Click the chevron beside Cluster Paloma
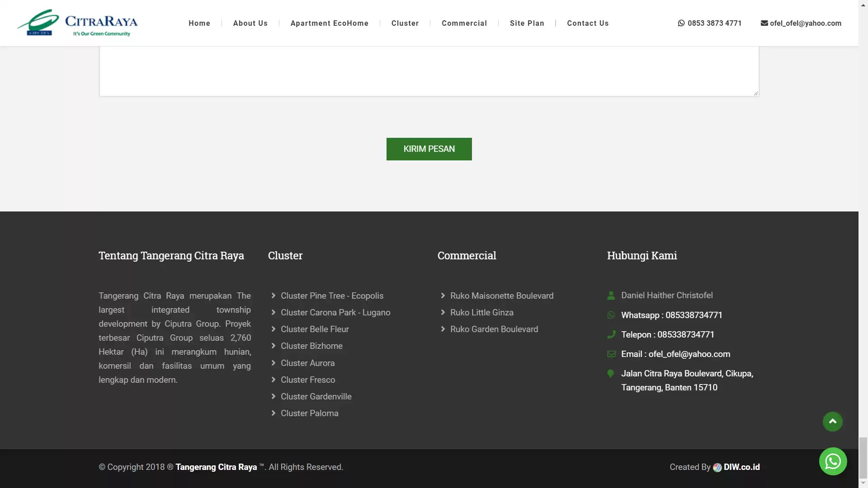Screen dimensions: 868x488 point(274,413)
